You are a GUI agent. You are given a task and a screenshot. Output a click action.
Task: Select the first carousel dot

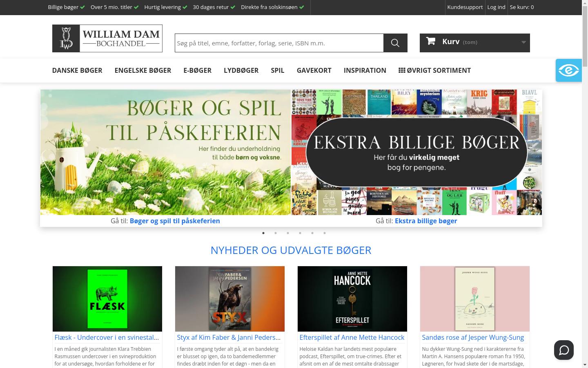click(263, 233)
